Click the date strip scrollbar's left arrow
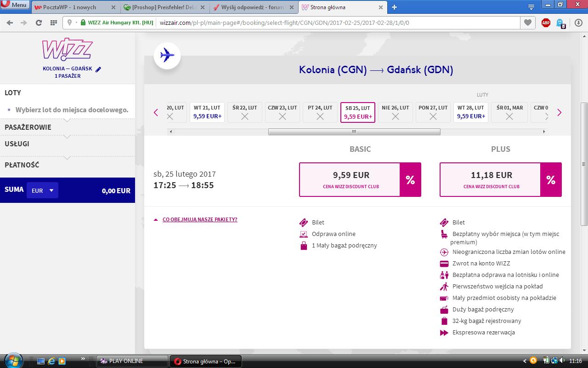The width and height of the screenshot is (588, 368). (x=171, y=132)
